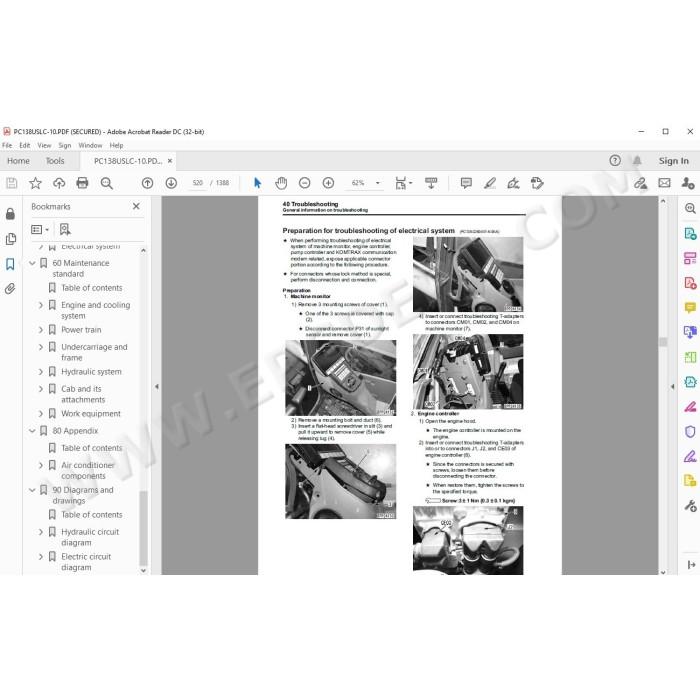This screenshot has height=700, width=700.
Task: Expand the Hydraulic system bookmark
Action: [x=41, y=372]
